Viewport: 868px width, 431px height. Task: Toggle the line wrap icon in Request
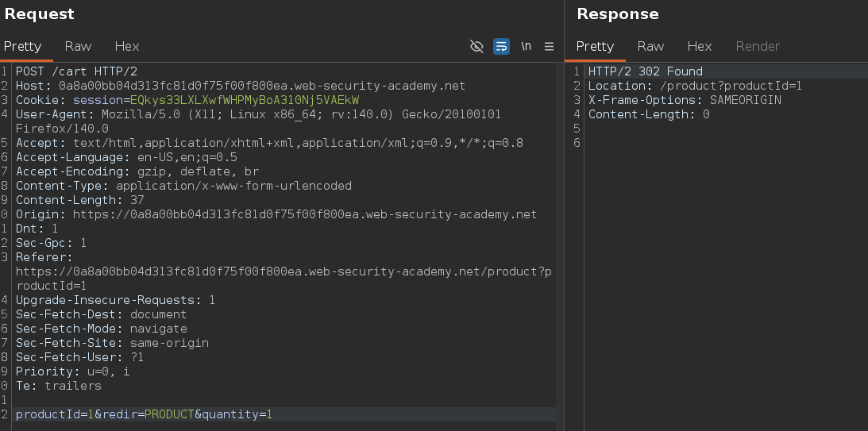(x=502, y=47)
